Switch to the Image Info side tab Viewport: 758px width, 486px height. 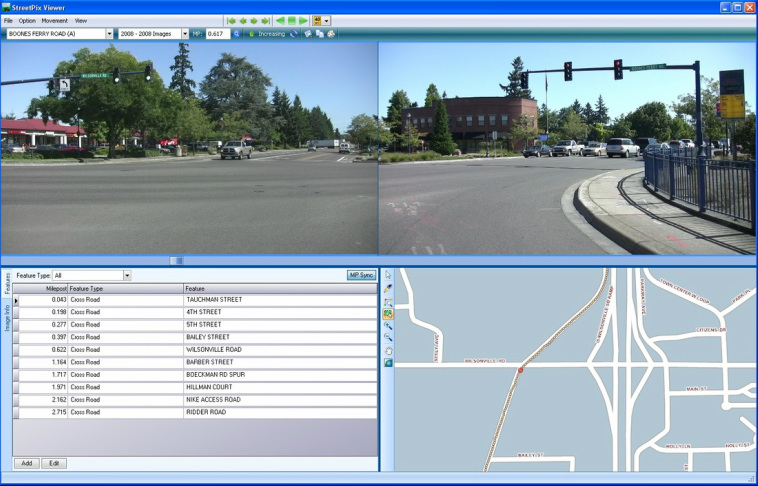click(x=7, y=318)
